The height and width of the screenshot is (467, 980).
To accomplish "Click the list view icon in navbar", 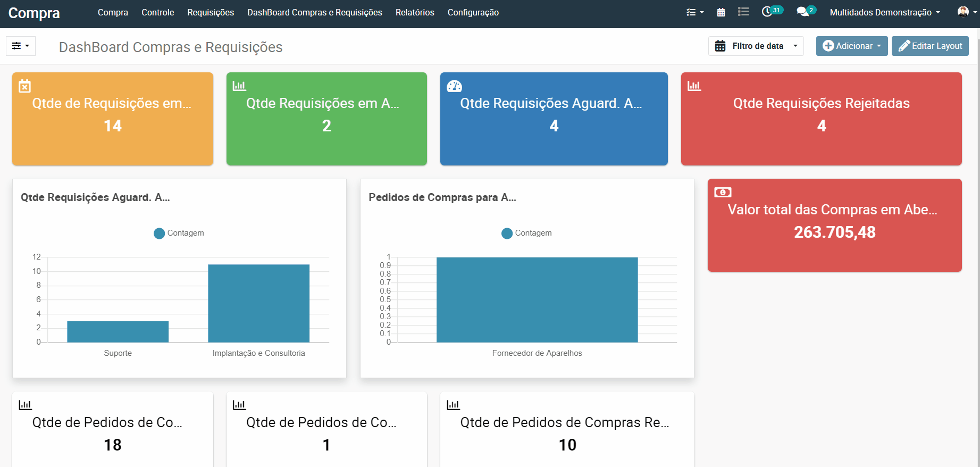I will 743,12.
